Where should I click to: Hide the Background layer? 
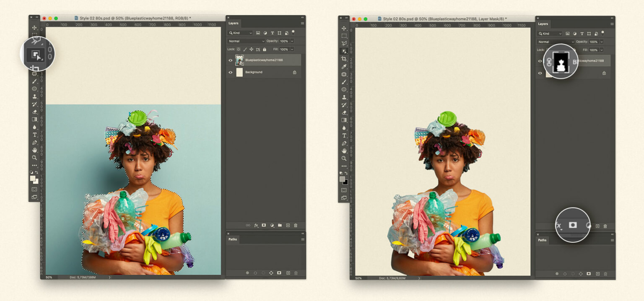[x=230, y=72]
